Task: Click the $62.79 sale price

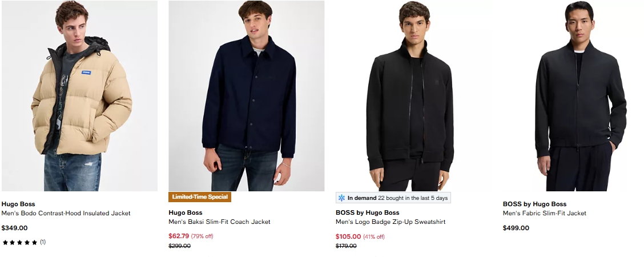Action: tap(179, 236)
